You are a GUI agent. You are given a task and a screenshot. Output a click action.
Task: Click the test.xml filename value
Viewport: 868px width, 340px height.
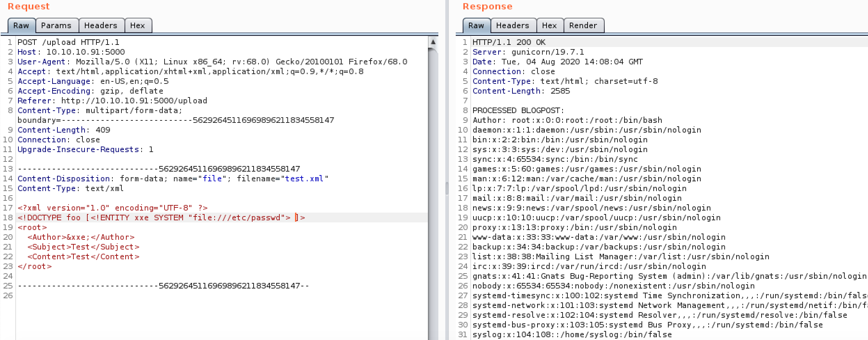tap(304, 179)
